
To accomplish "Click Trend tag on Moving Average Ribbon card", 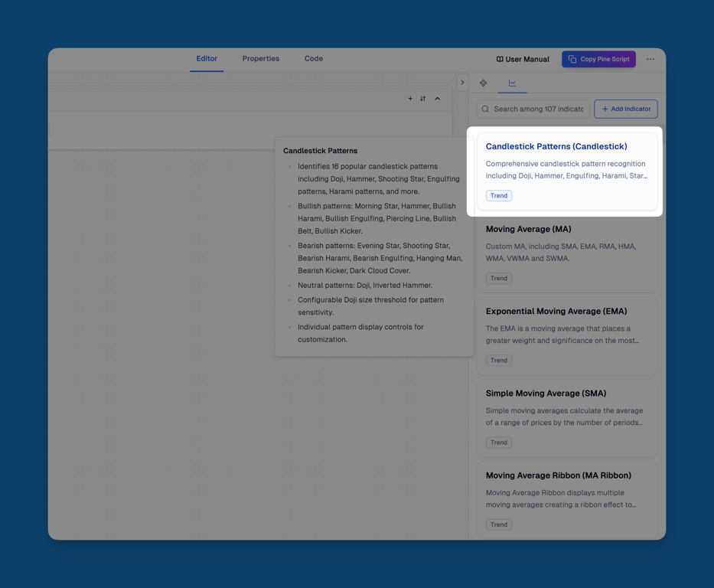I will click(499, 524).
